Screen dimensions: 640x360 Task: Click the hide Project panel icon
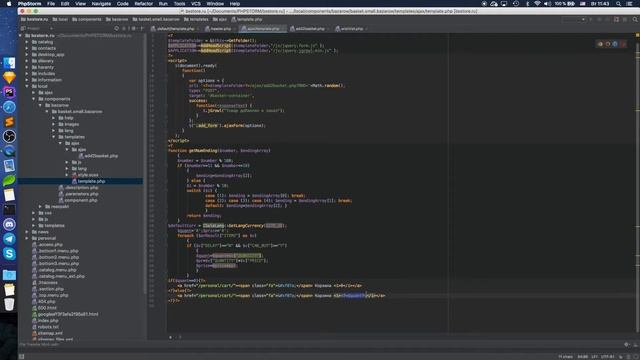(x=142, y=29)
